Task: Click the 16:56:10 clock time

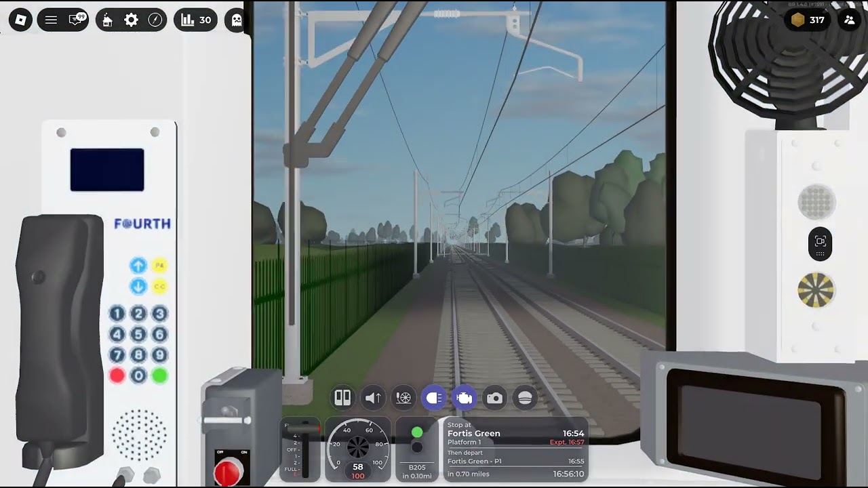Action: (568, 474)
